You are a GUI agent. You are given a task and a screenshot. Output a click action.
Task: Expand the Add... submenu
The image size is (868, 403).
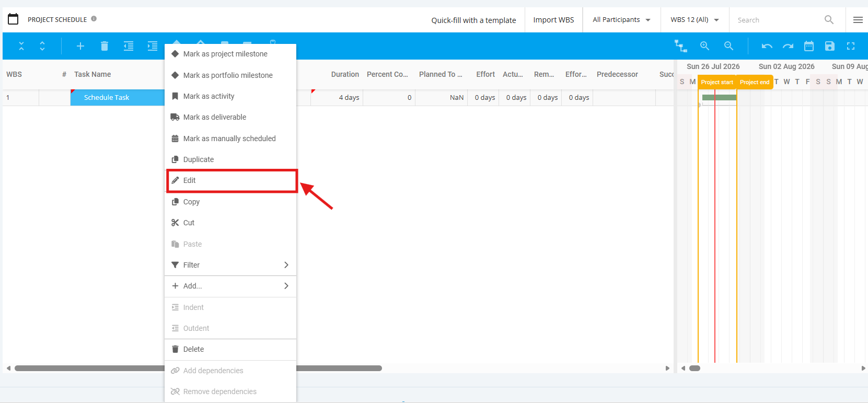pyautogui.click(x=230, y=286)
